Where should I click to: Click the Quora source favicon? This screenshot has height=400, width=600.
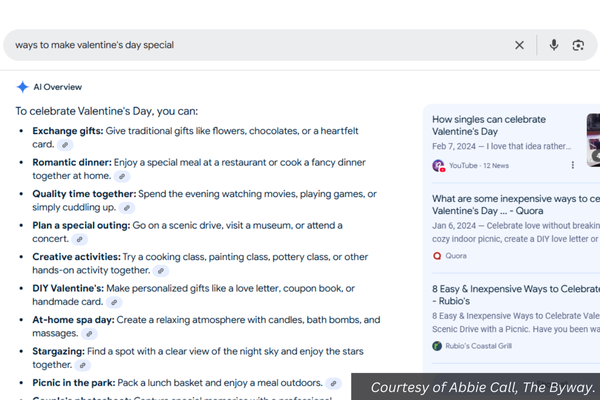pyautogui.click(x=437, y=256)
